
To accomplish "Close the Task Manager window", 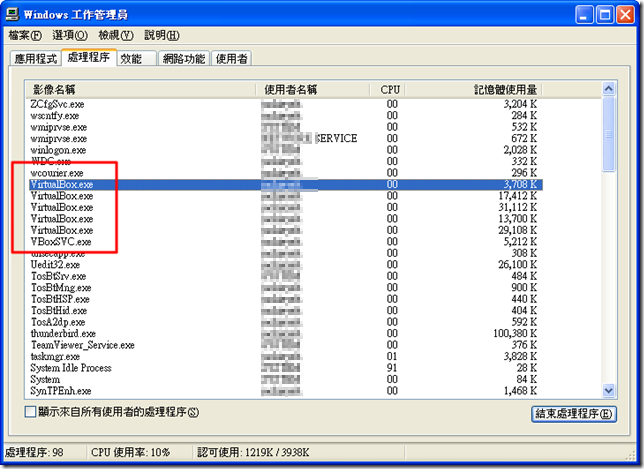I will pyautogui.click(x=626, y=15).
